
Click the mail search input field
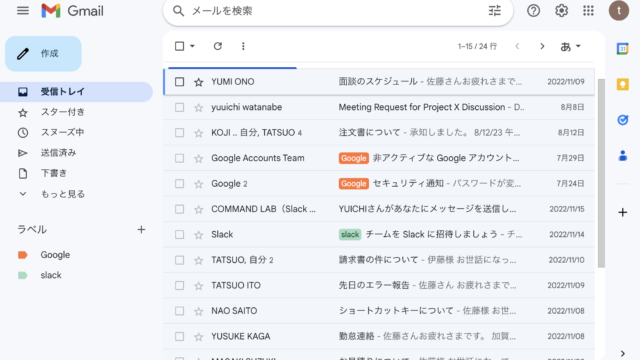coord(335,11)
